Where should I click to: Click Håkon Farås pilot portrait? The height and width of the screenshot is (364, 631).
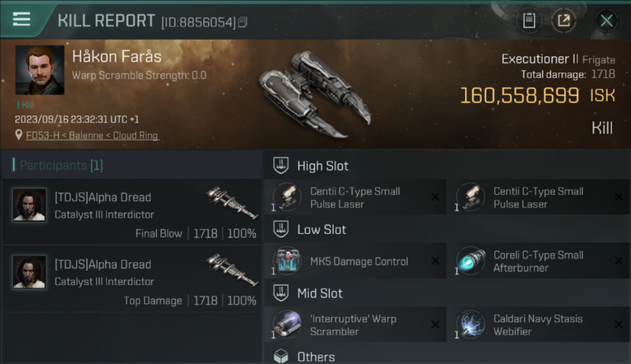40,70
